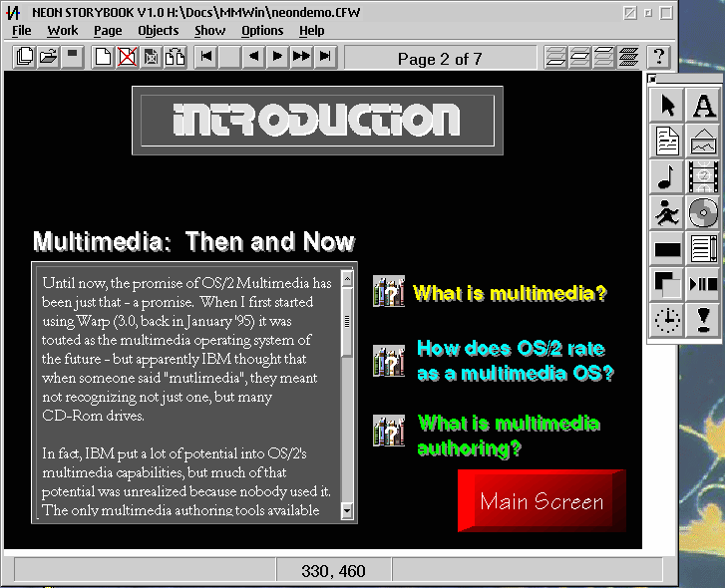The height and width of the screenshot is (588, 725).
Task: Select the arrow pointer tool
Action: click(666, 106)
